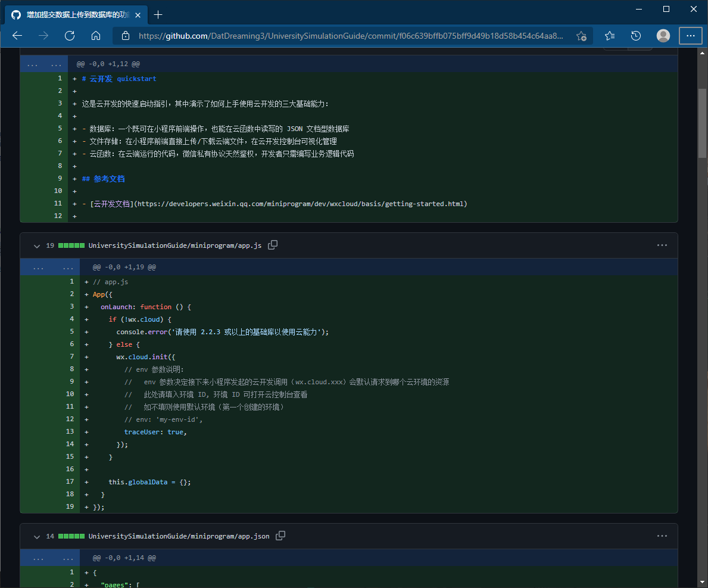The height and width of the screenshot is (588, 708).
Task: Open a new browser tab
Action: coord(158,15)
